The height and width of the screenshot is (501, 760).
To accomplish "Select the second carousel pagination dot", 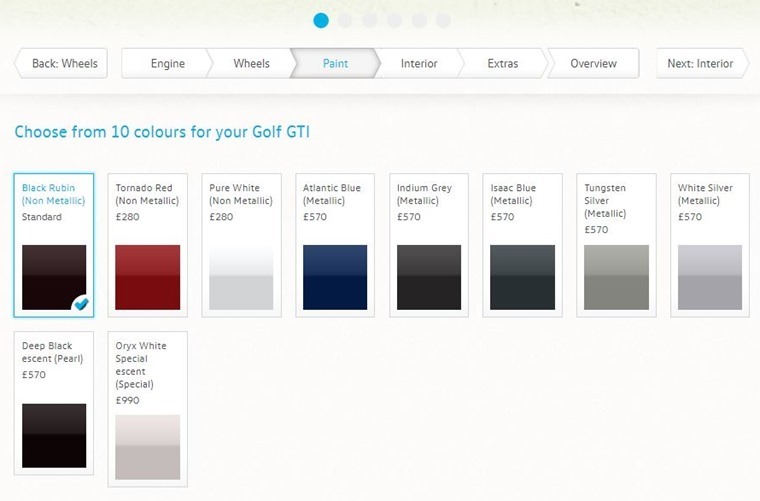I will (345, 20).
